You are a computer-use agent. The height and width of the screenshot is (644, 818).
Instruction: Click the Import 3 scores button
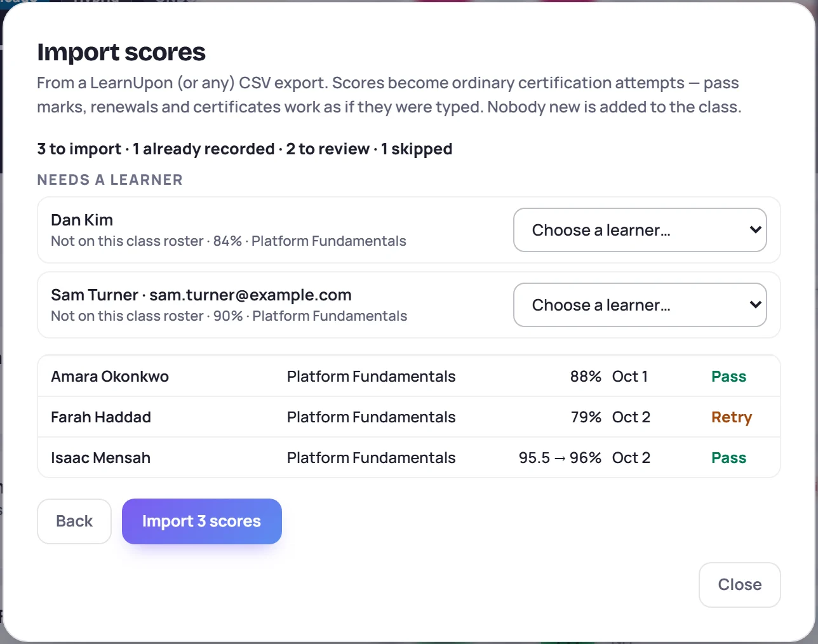point(201,521)
